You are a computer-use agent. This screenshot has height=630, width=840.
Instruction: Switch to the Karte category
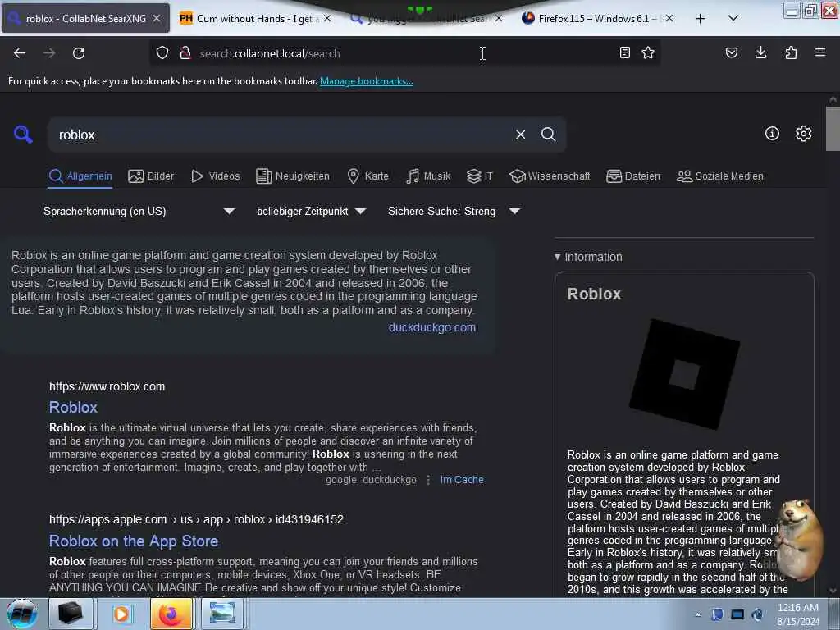(x=368, y=176)
